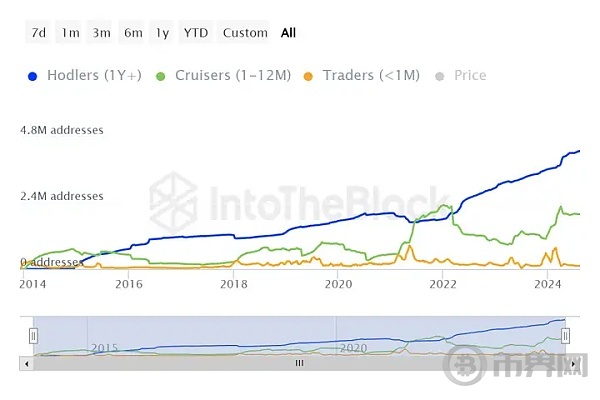Toggle the Hodlers (1Y+) series label
This screenshot has width=600, height=400.
tap(96, 75)
